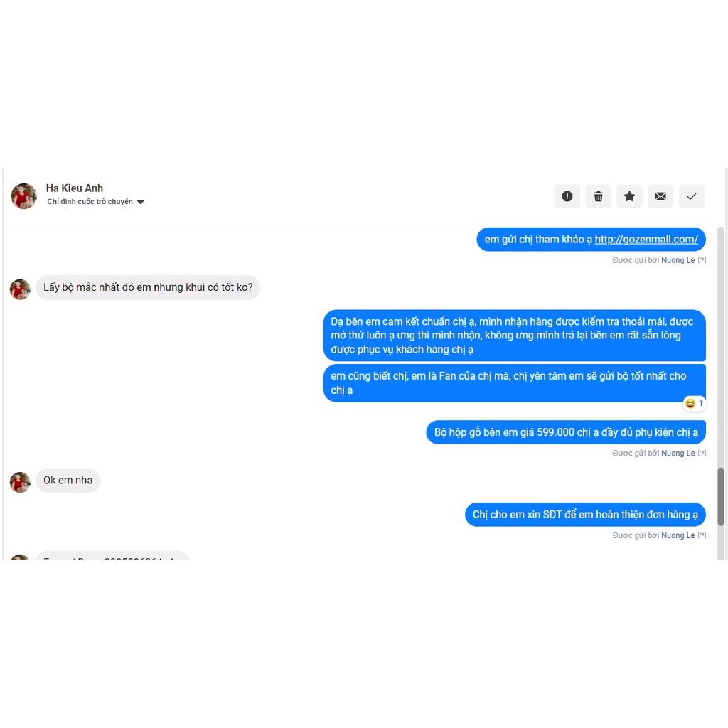Expand 'Chỉ định cuộc trò chuyện' dropdown arrow
728x728 pixels.
(x=141, y=202)
